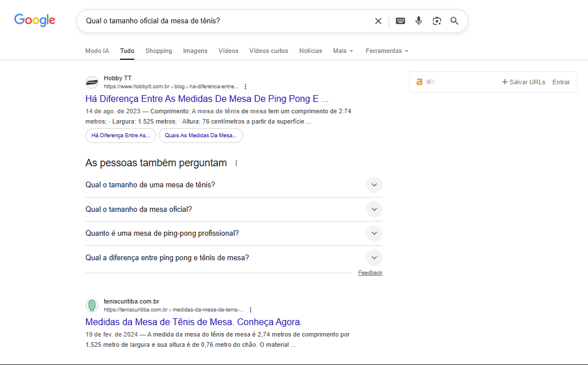Click inside the search input field
The width and height of the screenshot is (588, 365).
(228, 20)
